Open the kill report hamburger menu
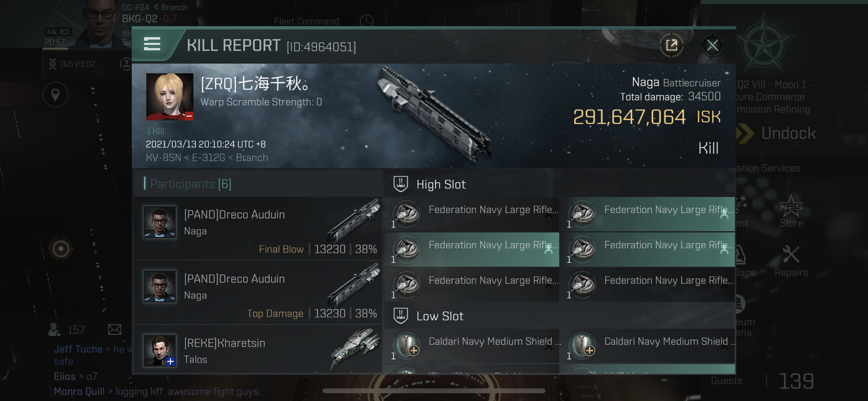The height and width of the screenshot is (401, 868). pos(152,44)
